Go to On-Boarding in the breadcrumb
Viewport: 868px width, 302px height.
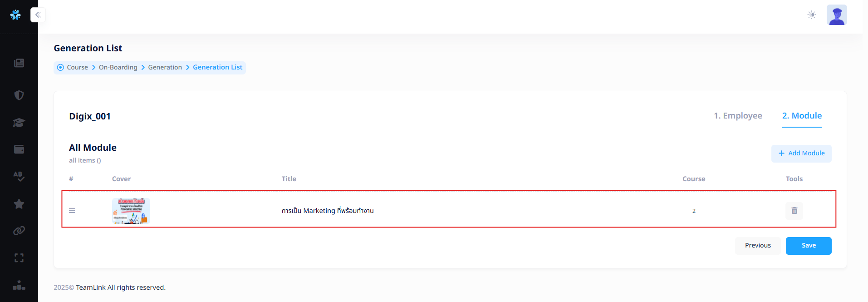click(x=118, y=67)
